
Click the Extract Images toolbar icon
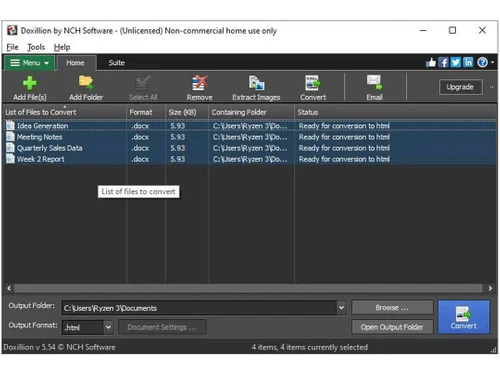tap(256, 88)
